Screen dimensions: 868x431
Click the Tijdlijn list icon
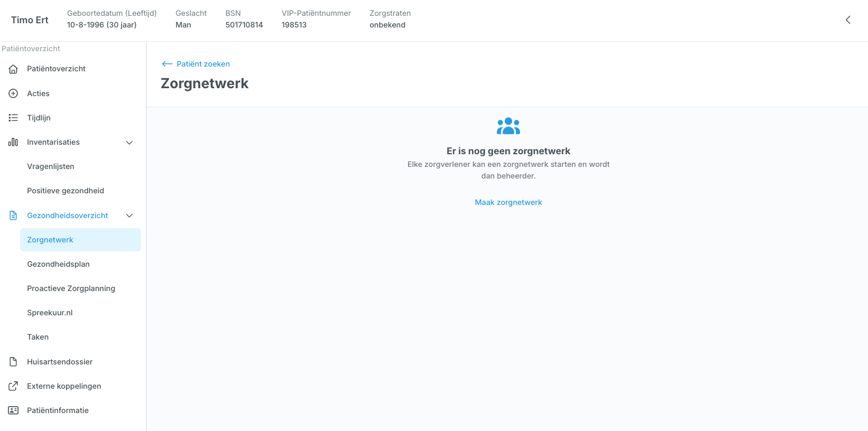tap(13, 118)
